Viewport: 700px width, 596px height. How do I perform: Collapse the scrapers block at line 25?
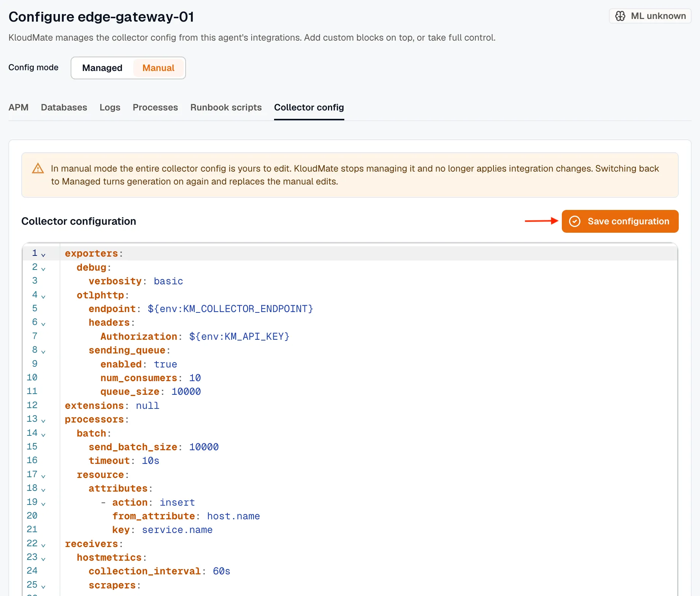[x=43, y=587]
